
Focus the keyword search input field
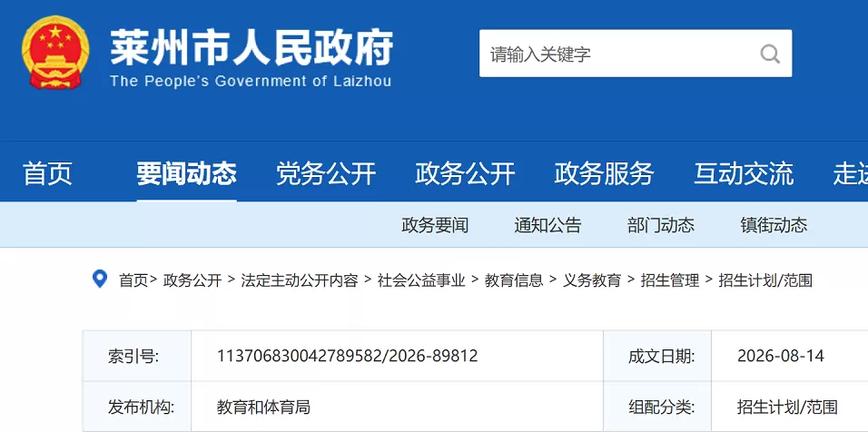[636, 54]
